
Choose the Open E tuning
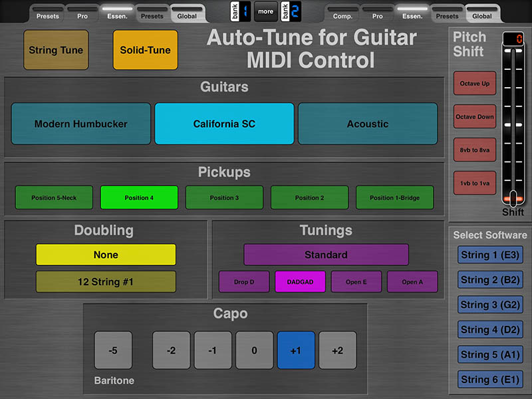[x=356, y=281]
